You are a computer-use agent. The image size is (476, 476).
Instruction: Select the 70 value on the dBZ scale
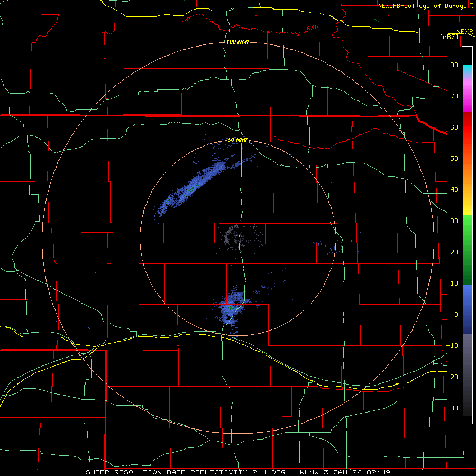[x=454, y=96]
